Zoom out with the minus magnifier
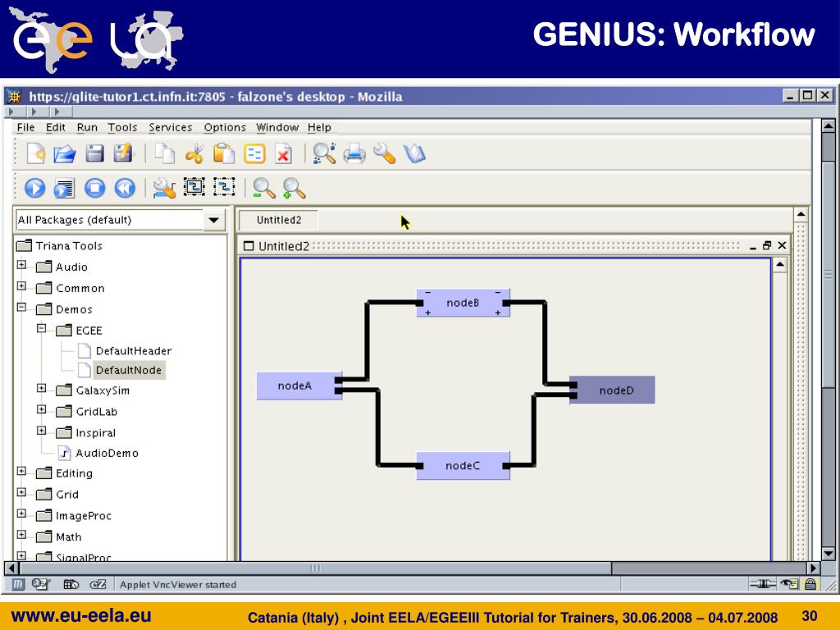Viewport: 840px width, 630px height. coord(264,189)
